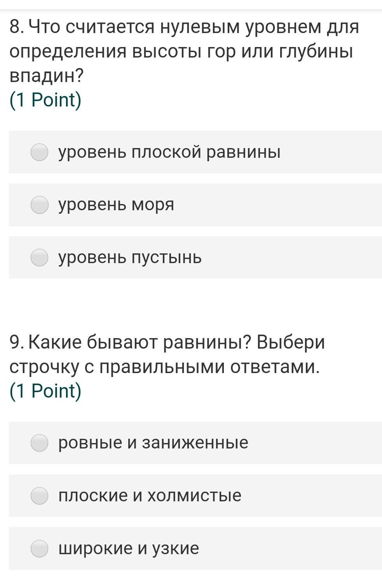
Task: Click the question 9 heading text
Action: click(167, 354)
